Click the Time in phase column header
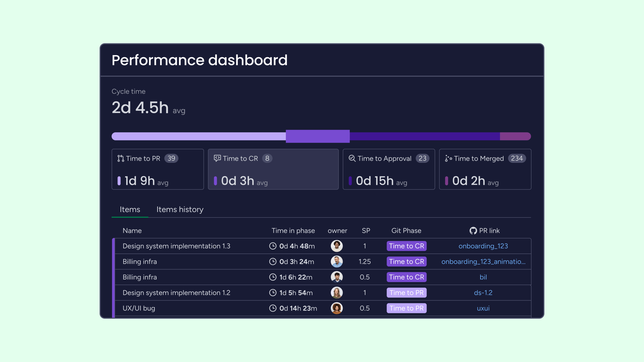This screenshot has height=362, width=644. (x=293, y=231)
